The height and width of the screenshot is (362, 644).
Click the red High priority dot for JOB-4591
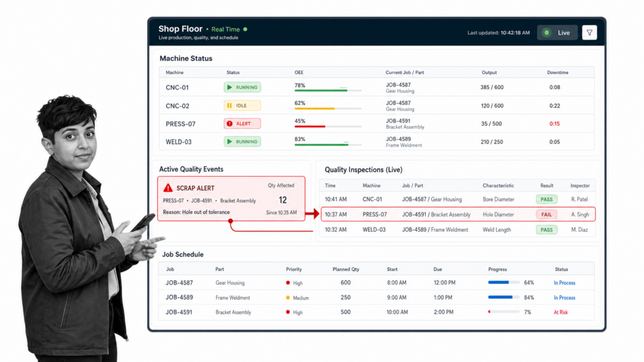pos(288,312)
